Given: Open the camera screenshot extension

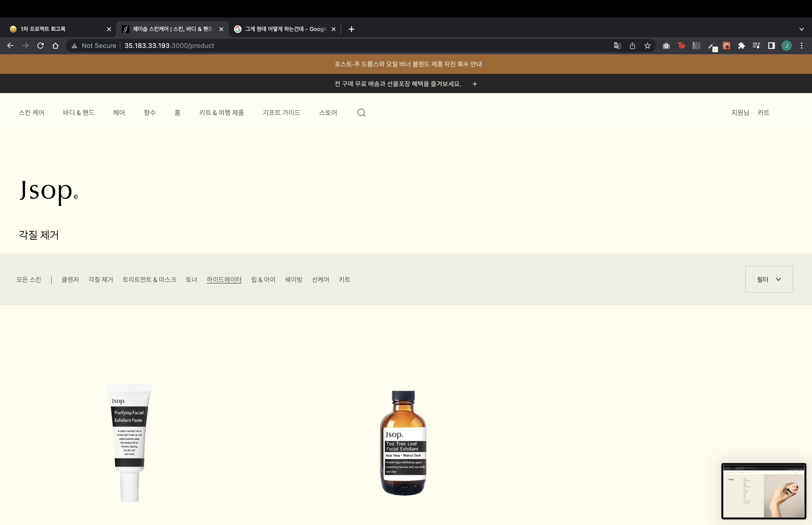Looking at the screenshot, I should (666, 46).
